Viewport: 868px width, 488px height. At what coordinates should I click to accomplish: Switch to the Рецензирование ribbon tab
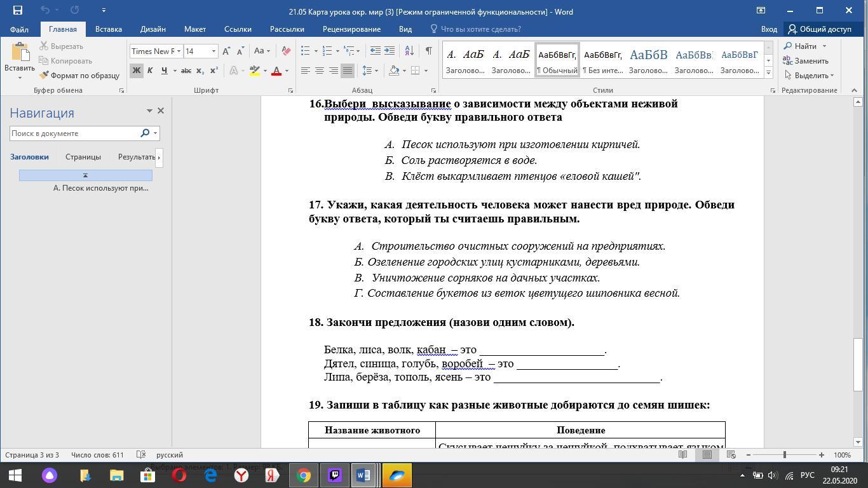351,29
